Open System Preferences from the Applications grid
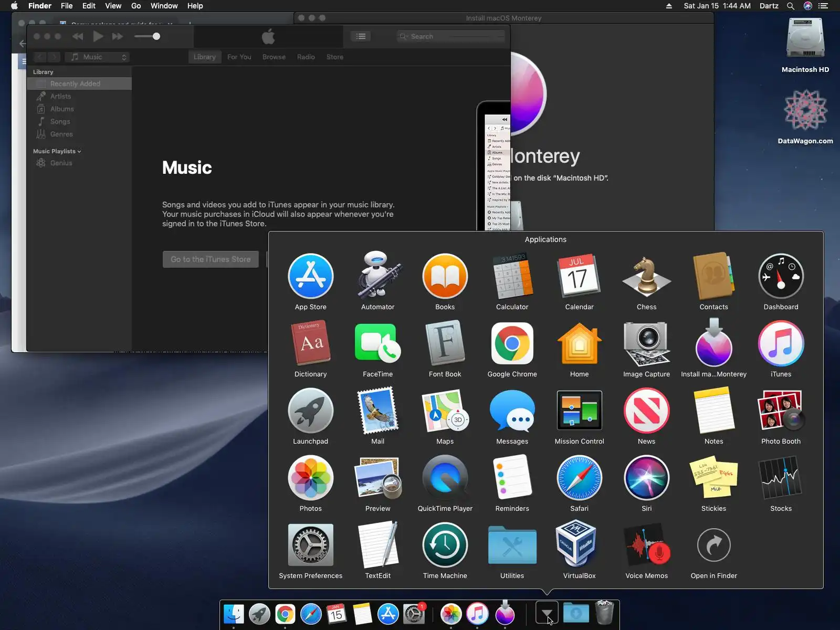The height and width of the screenshot is (630, 840). click(310, 545)
